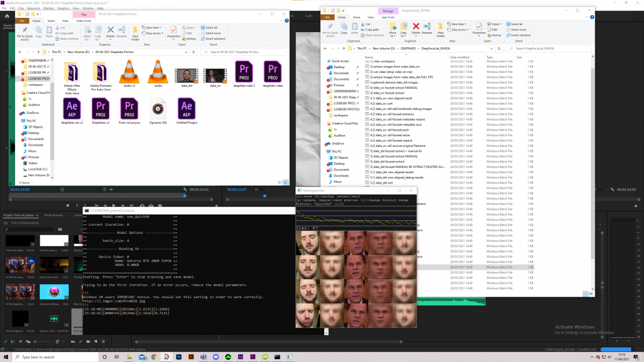Open the Share tab in Deepfake ProYou window
The image size is (644, 362).
coord(51,21)
